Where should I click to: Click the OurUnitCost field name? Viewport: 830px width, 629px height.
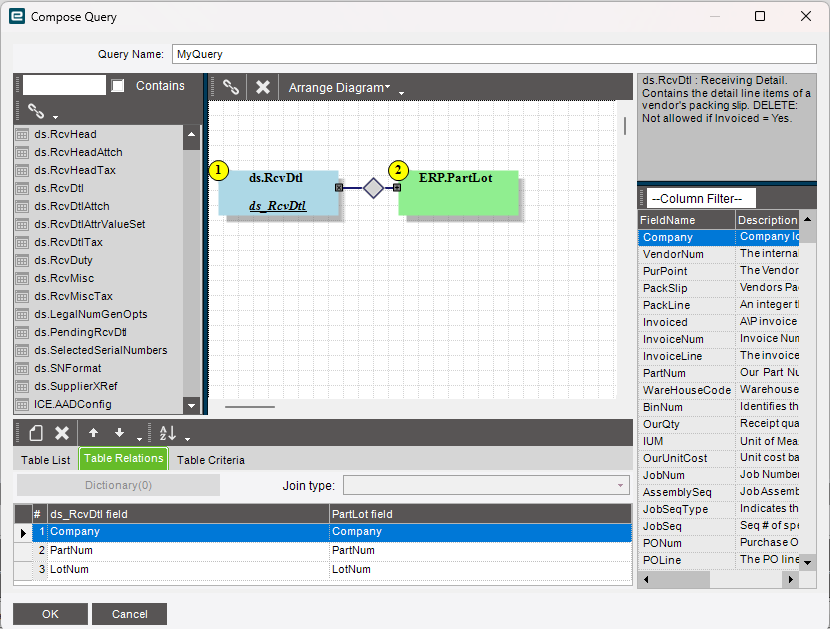click(x=675, y=458)
